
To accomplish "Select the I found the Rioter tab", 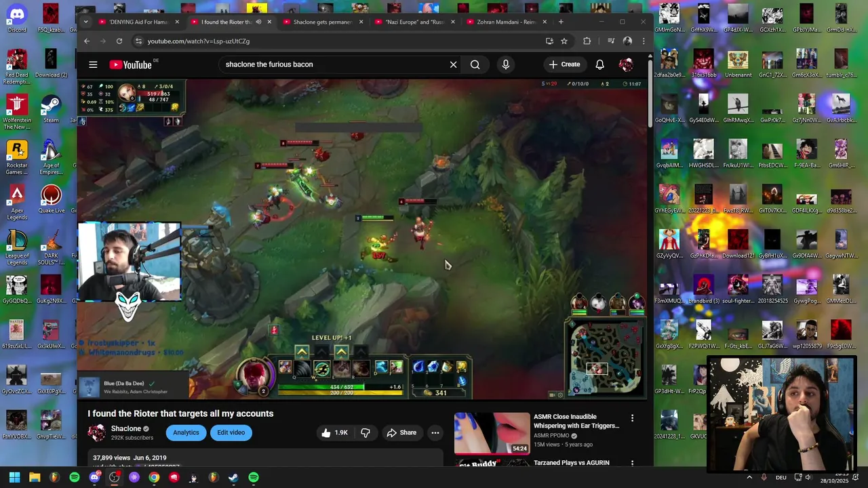I will [x=226, y=22].
